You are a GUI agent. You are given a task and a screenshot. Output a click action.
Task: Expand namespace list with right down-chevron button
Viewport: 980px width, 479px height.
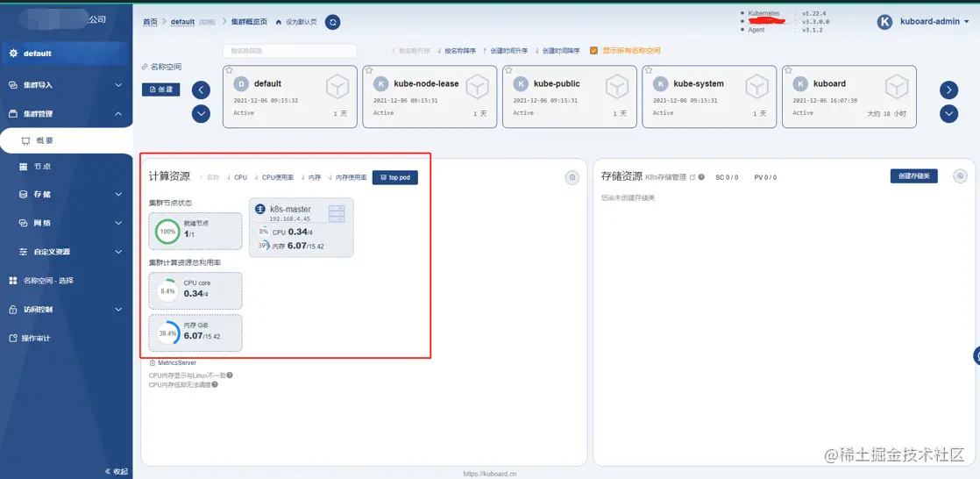pyautogui.click(x=948, y=114)
